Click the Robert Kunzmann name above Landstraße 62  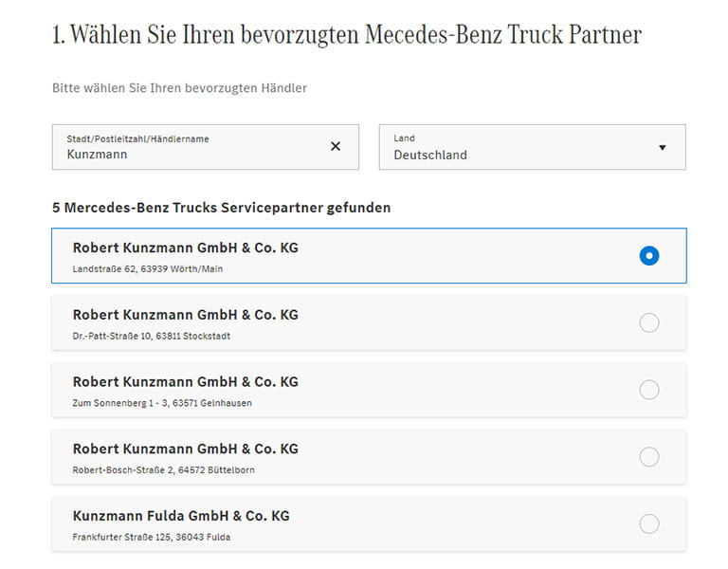(186, 248)
